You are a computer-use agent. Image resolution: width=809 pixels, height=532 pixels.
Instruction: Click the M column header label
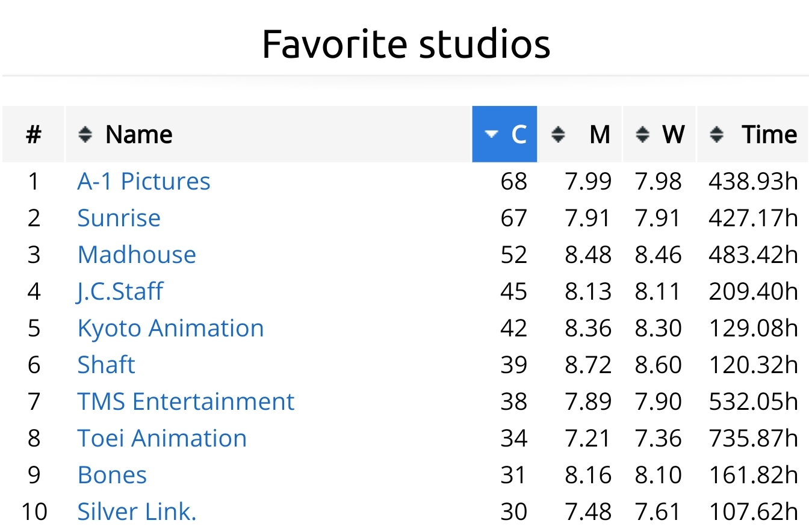[x=600, y=134]
